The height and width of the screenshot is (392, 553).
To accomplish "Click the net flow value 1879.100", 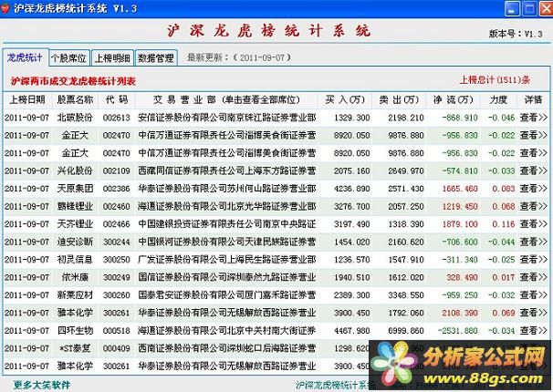I will click(460, 224).
